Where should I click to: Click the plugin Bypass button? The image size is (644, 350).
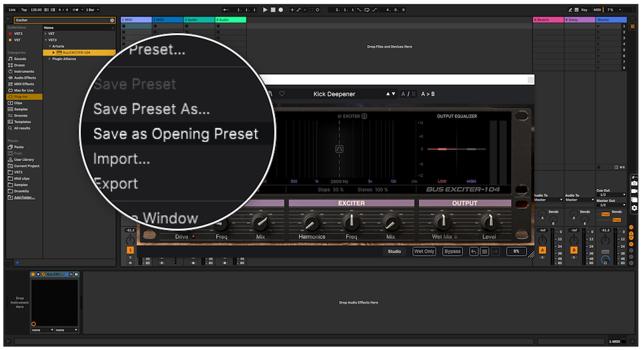pos(453,251)
